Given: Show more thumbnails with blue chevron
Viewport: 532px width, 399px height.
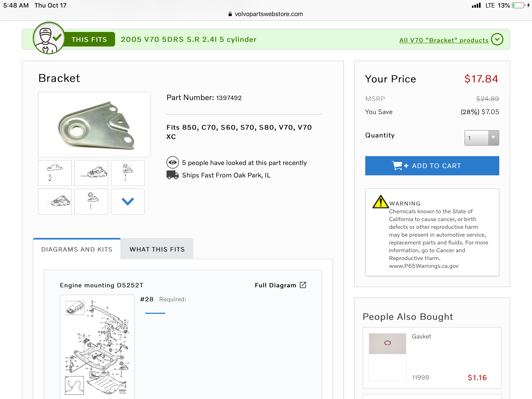Looking at the screenshot, I should pyautogui.click(x=128, y=202).
